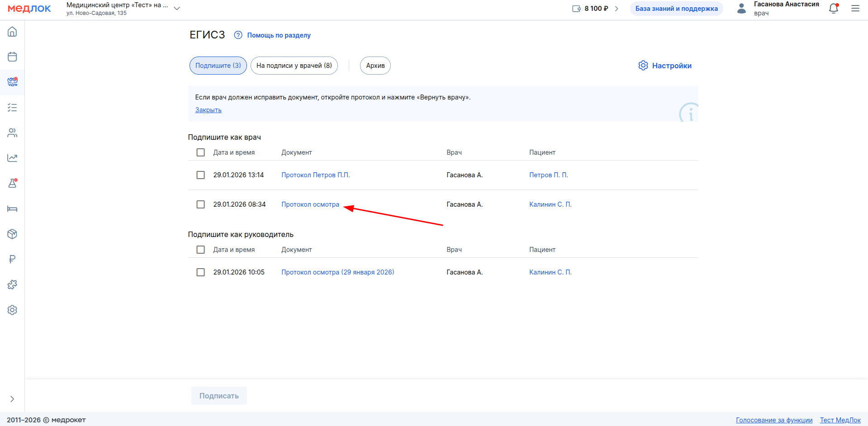Switch to the Архив tab
Screen dimensions: 868x426
[375, 66]
